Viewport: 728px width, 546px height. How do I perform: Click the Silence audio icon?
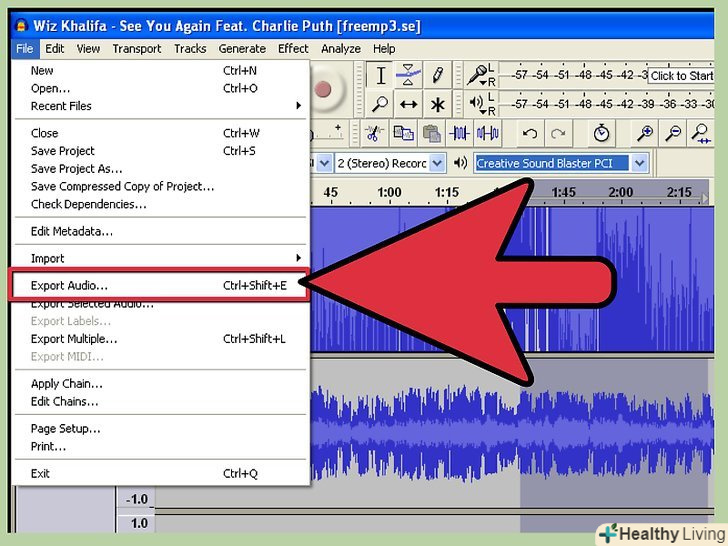[x=488, y=133]
